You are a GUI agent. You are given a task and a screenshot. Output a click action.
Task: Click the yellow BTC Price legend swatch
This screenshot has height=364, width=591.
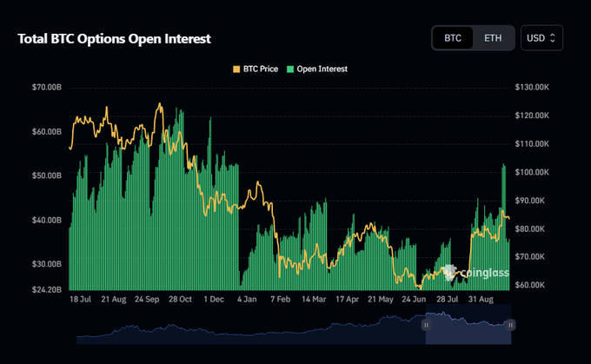[236, 69]
